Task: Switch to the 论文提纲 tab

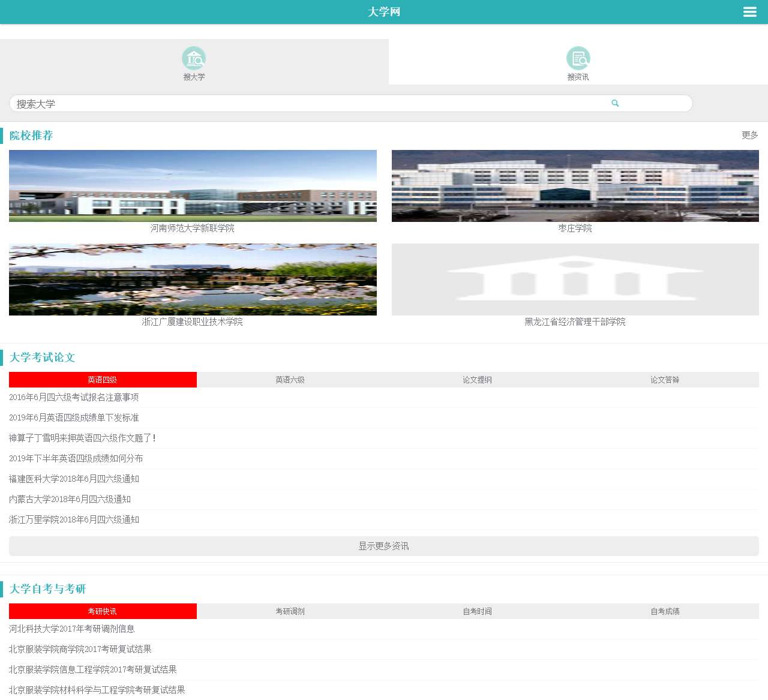Action: (x=478, y=380)
